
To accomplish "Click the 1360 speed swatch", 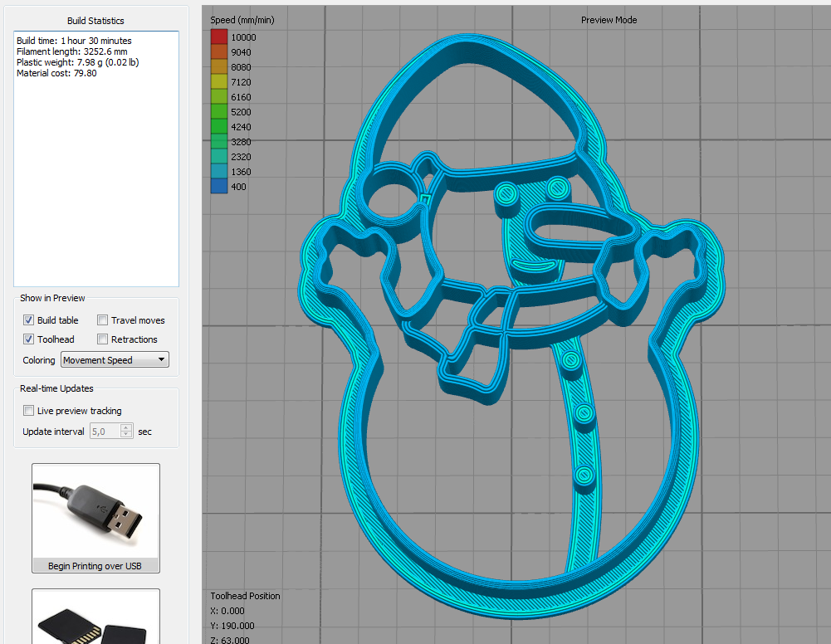I will pyautogui.click(x=219, y=171).
